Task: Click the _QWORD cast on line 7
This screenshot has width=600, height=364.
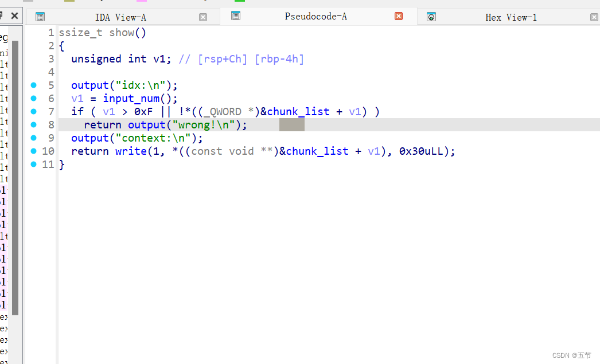Action: point(223,112)
